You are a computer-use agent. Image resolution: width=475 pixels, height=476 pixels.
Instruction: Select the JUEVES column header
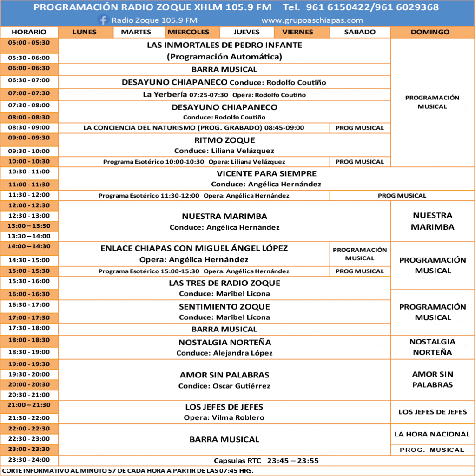246,32
